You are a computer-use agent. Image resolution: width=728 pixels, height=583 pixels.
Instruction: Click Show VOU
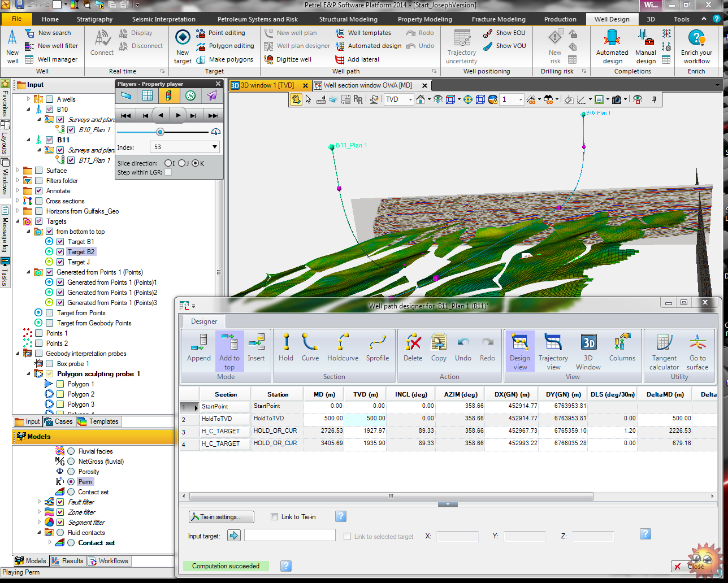[x=504, y=46]
